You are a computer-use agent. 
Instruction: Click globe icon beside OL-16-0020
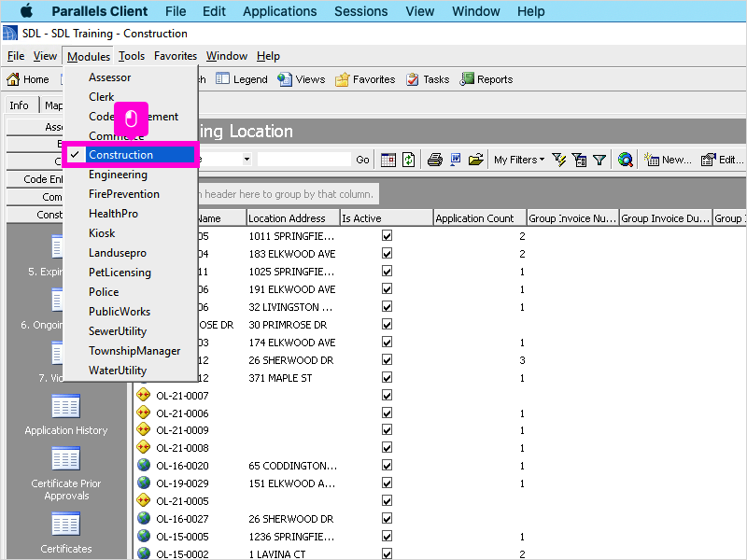144,465
